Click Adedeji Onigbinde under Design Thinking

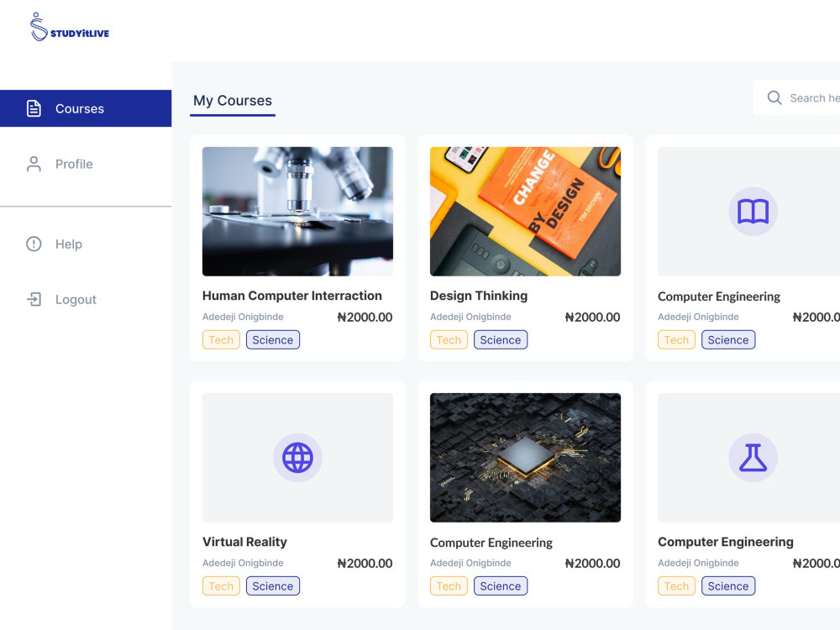(x=470, y=317)
